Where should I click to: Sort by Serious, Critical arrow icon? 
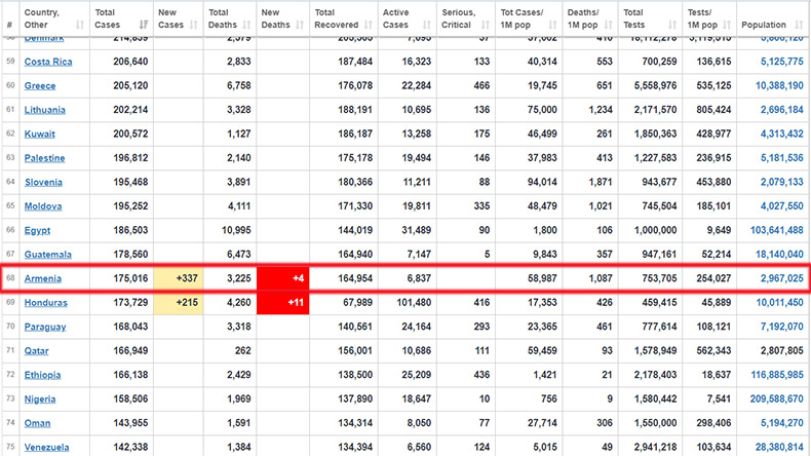pos(485,24)
